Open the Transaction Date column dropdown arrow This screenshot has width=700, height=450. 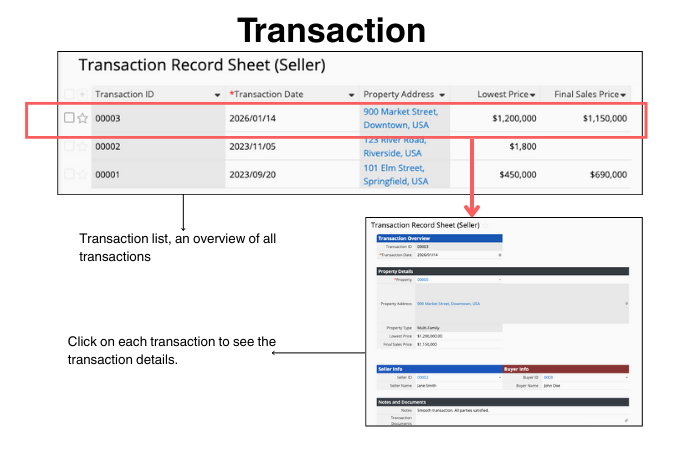(351, 95)
